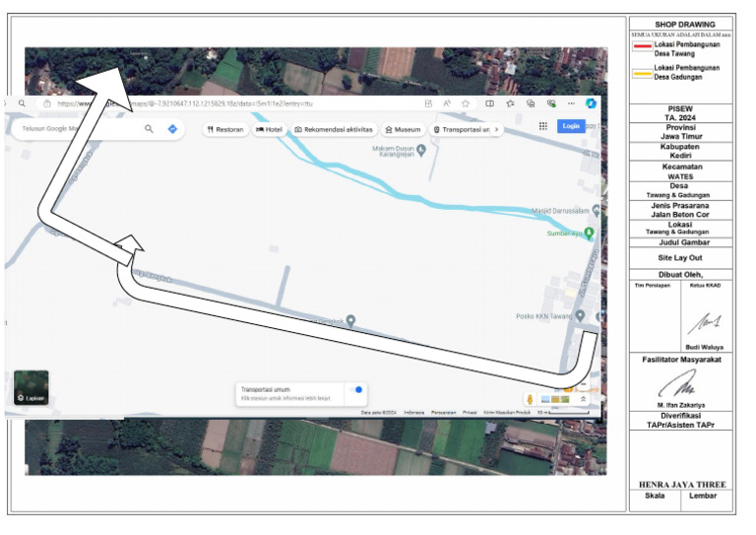Click the blue directions icon in Maps search
The width and height of the screenshot is (756, 535).
172,129
